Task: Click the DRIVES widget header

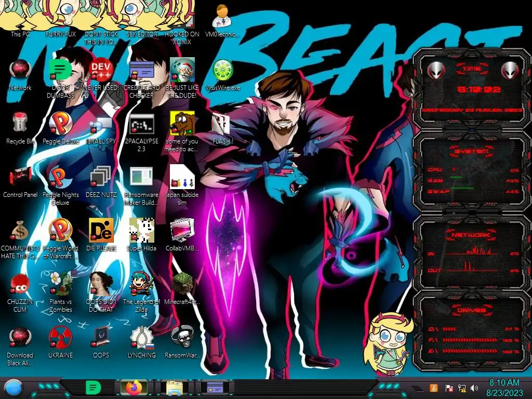Action: coord(472,310)
